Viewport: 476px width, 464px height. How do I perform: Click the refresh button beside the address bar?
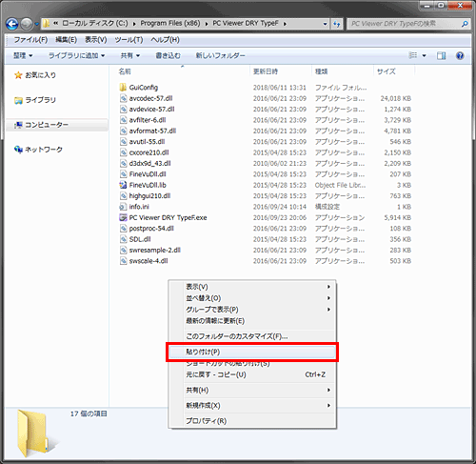[336, 24]
